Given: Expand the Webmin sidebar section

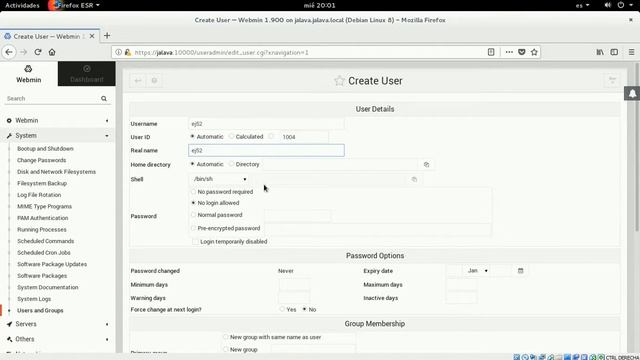Looking at the screenshot, I should click(57, 120).
